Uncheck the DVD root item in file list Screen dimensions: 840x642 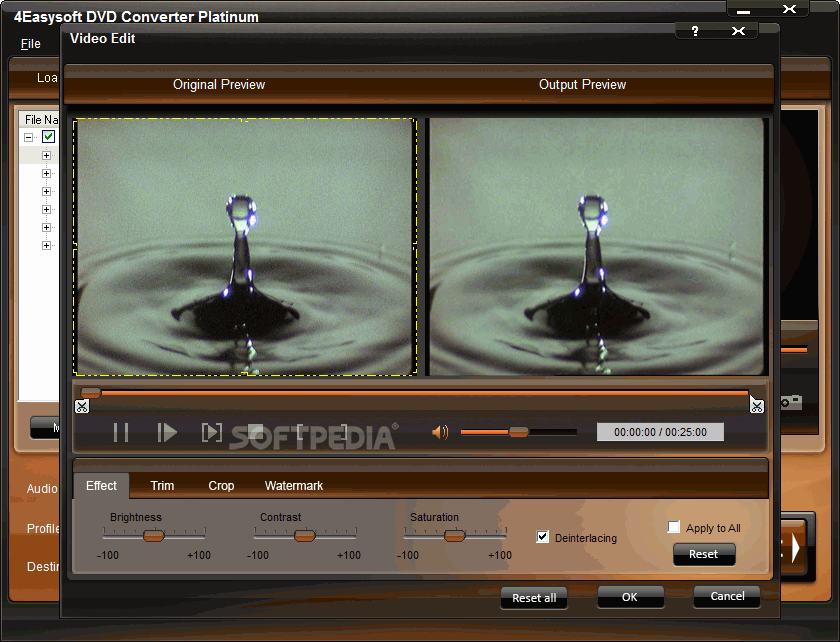[x=48, y=137]
